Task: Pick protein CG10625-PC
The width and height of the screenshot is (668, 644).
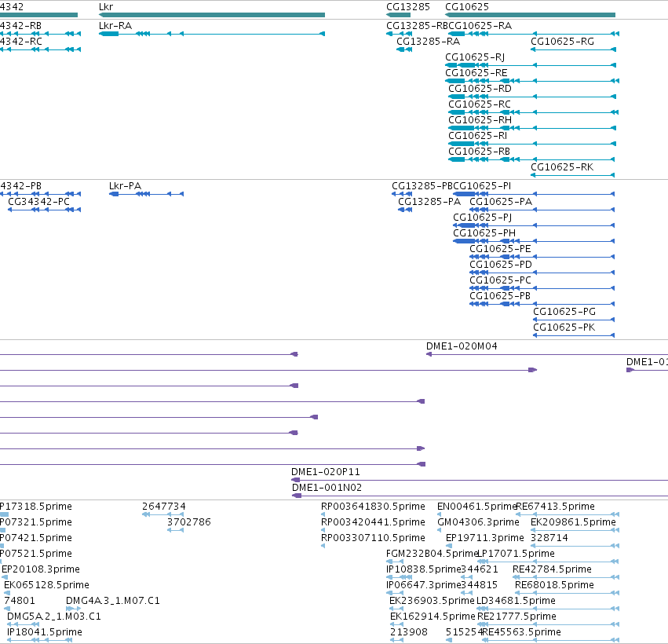Action: (542, 288)
